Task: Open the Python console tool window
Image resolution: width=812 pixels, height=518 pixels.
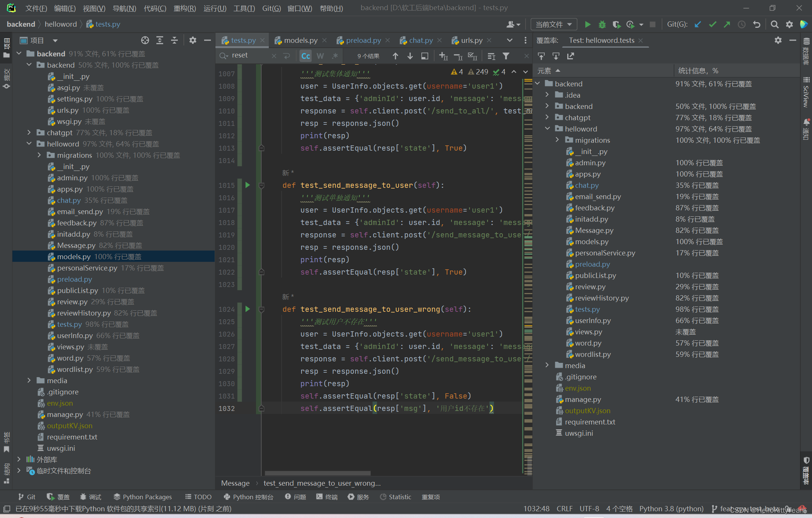Action: 248,497
